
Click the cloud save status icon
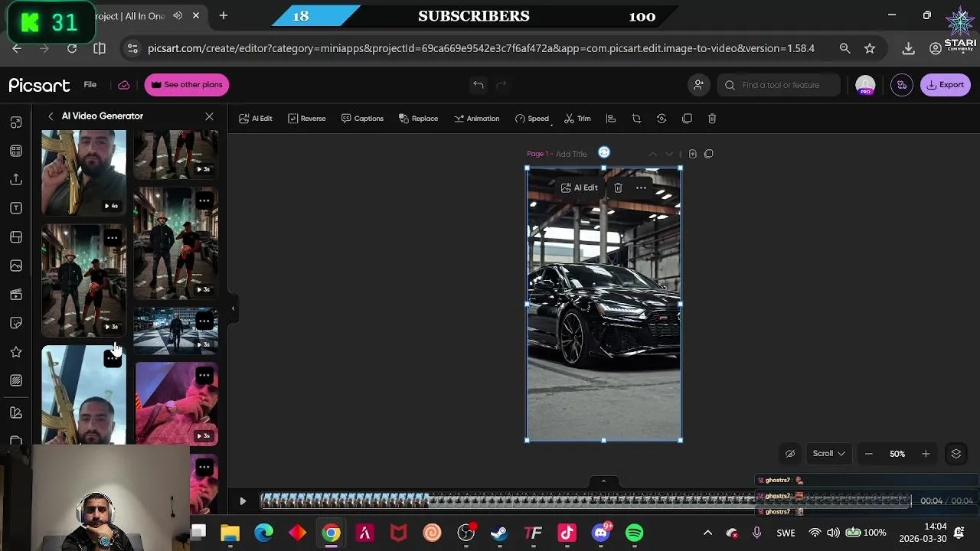pos(123,85)
